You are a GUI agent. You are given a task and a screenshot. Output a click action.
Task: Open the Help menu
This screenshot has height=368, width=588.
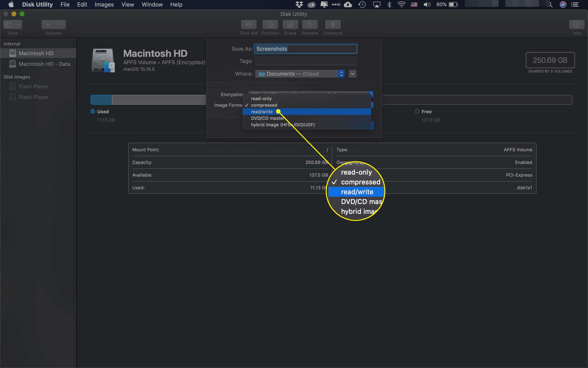click(176, 4)
